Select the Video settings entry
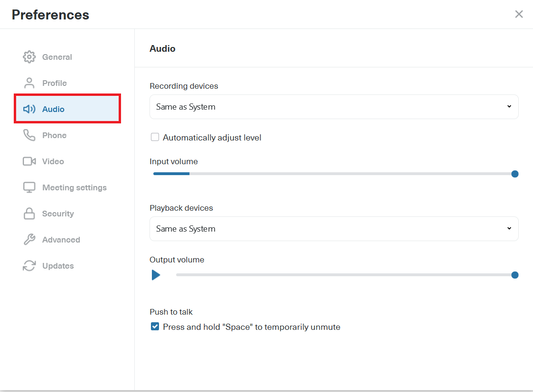 click(53, 161)
